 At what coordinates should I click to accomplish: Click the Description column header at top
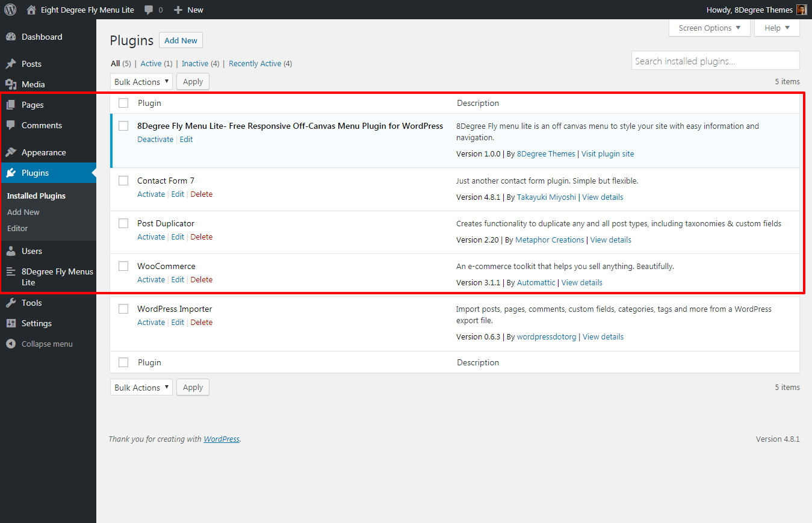click(x=478, y=103)
